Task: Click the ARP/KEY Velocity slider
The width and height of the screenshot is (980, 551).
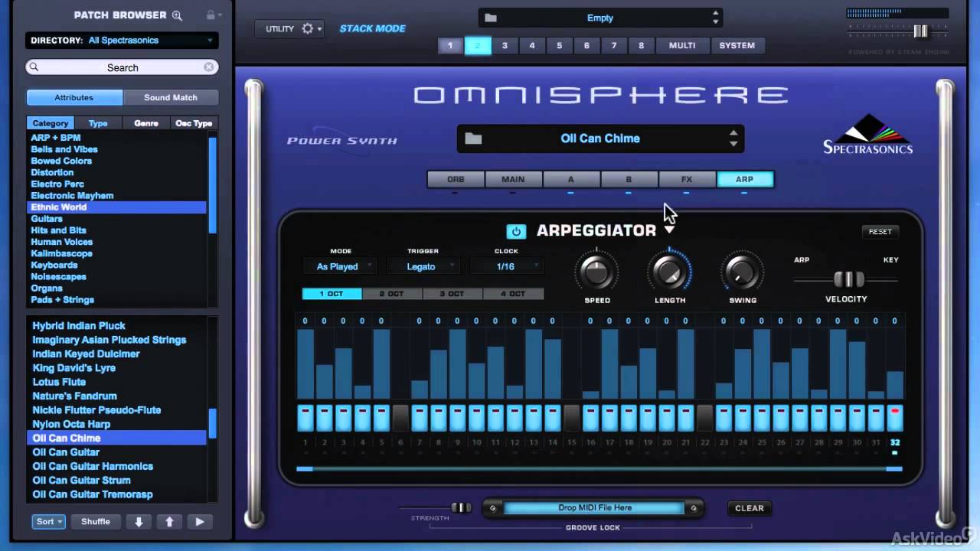Action: coord(848,279)
